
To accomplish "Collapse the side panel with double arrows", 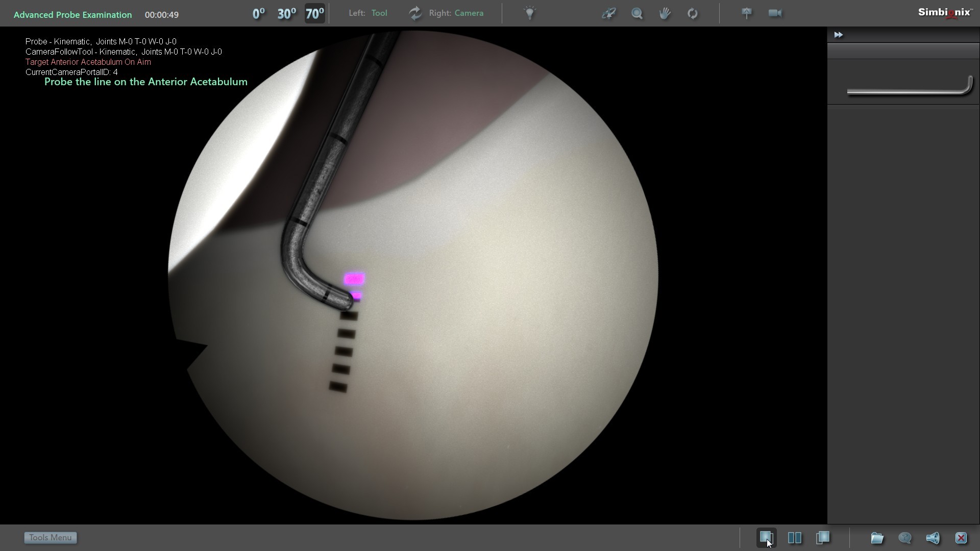I will click(839, 35).
